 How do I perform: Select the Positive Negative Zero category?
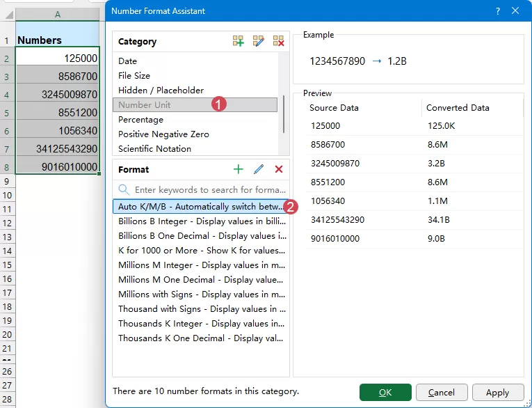[195, 134]
